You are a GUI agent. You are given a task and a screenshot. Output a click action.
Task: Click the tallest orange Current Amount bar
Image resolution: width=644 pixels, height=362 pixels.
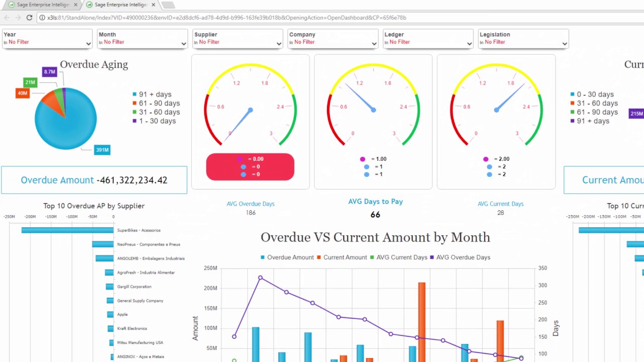[422, 322]
